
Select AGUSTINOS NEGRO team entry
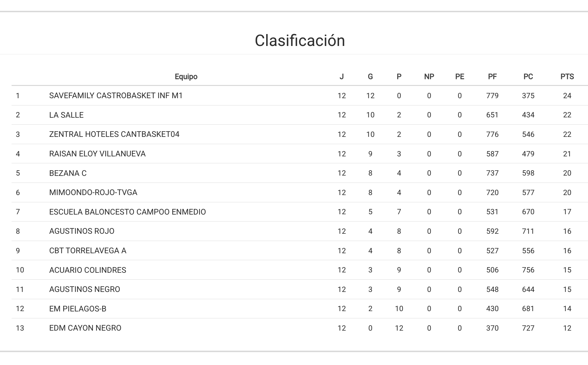coord(84,289)
